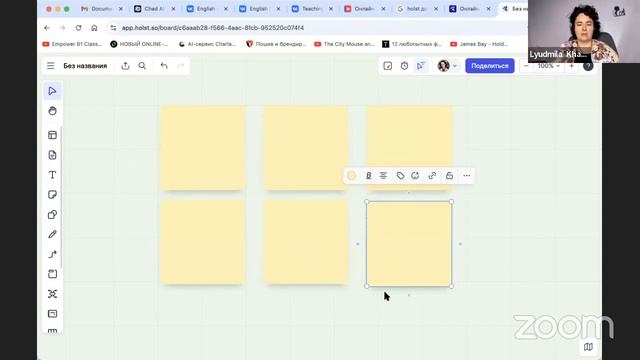
Task: Reload the current page
Action: [x=78, y=28]
